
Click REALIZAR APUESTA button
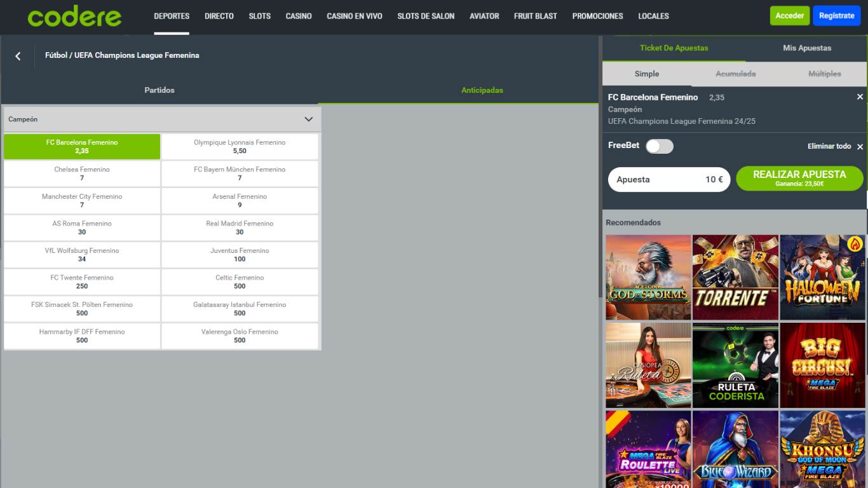point(799,179)
